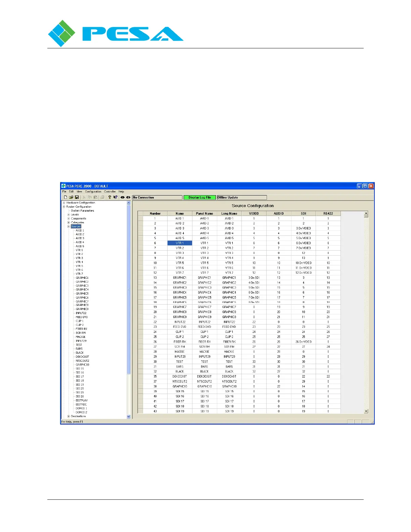Collapse the Sources tree node
This screenshot has width=411, height=532.
pos(68,227)
